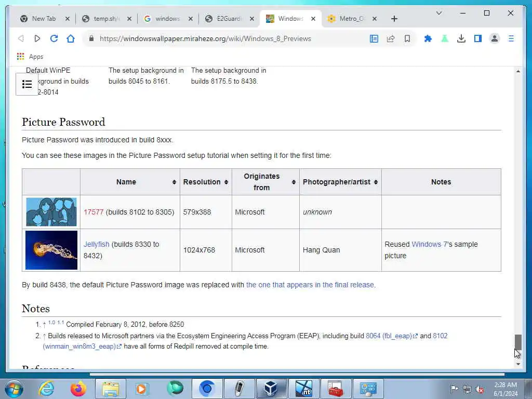This screenshot has height=399, width=532.
Task: Sort the table by Originates from
Action: [265, 182]
